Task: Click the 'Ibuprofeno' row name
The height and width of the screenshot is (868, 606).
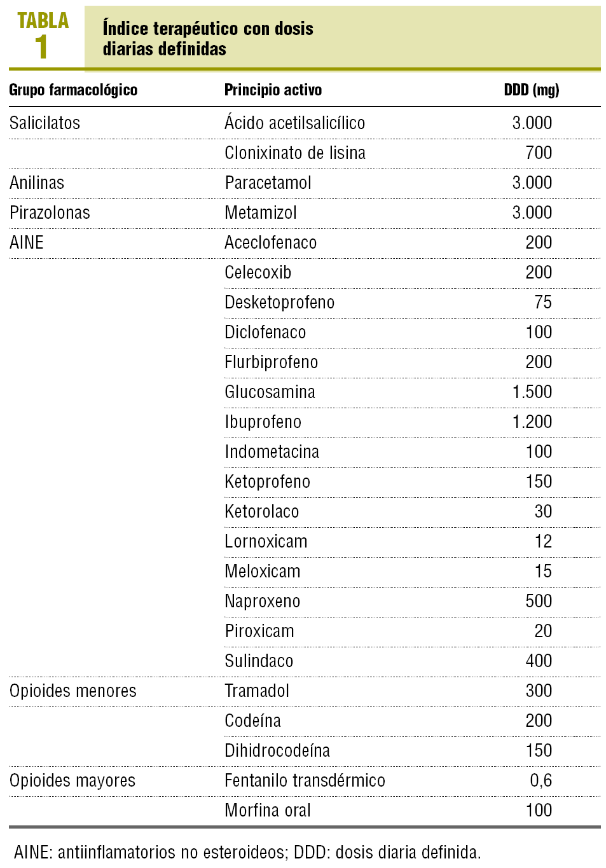Action: pos(263,422)
